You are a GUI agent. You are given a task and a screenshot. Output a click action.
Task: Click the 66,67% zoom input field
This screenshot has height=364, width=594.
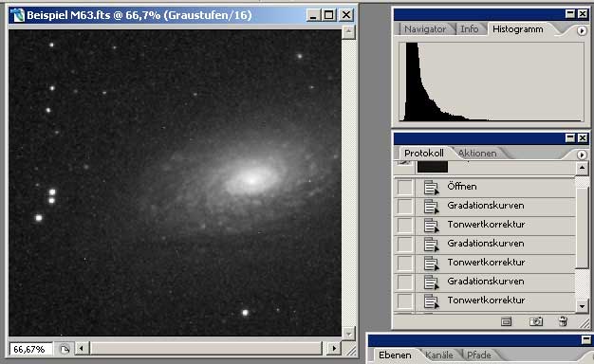click(x=29, y=349)
